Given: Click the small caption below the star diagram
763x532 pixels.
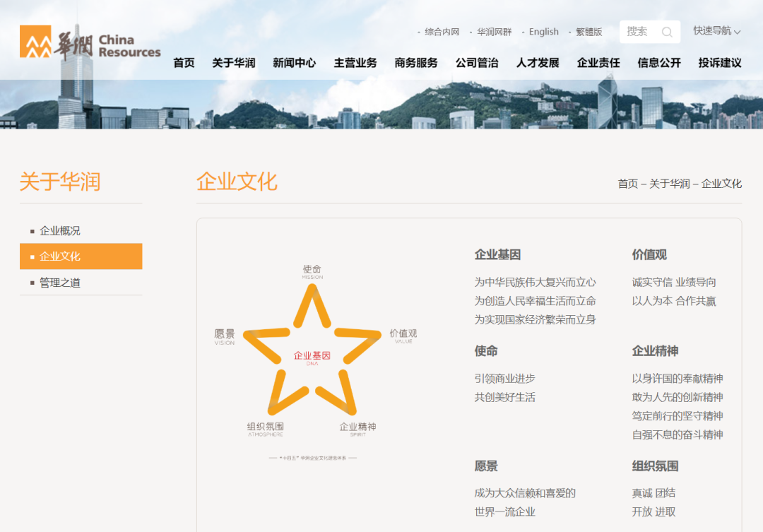Looking at the screenshot, I should coord(313,458).
